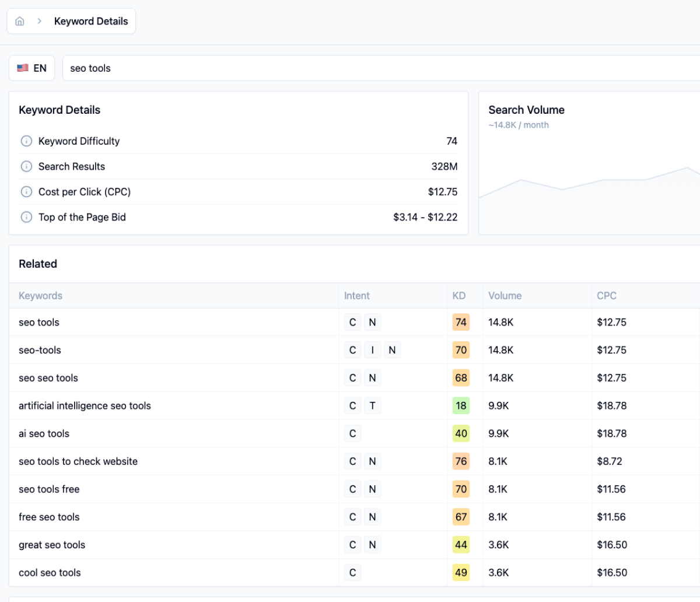
Task: Sort table by the Volume column header
Action: 505,296
